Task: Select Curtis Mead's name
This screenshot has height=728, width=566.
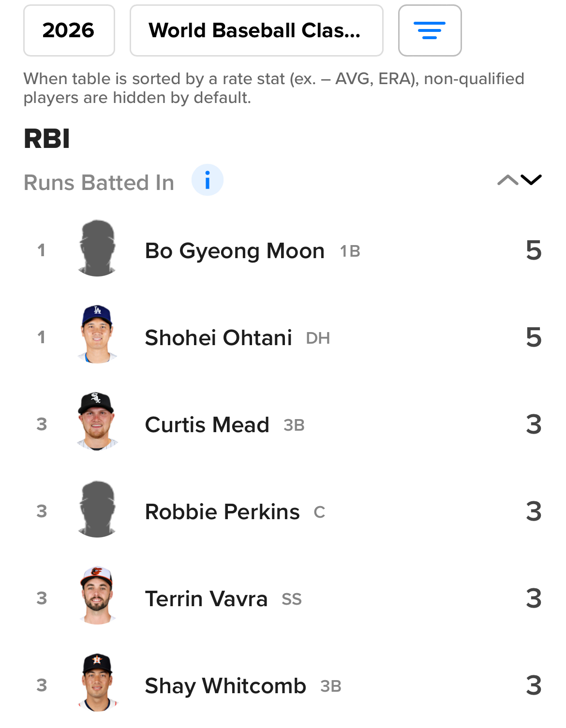Action: click(x=207, y=425)
